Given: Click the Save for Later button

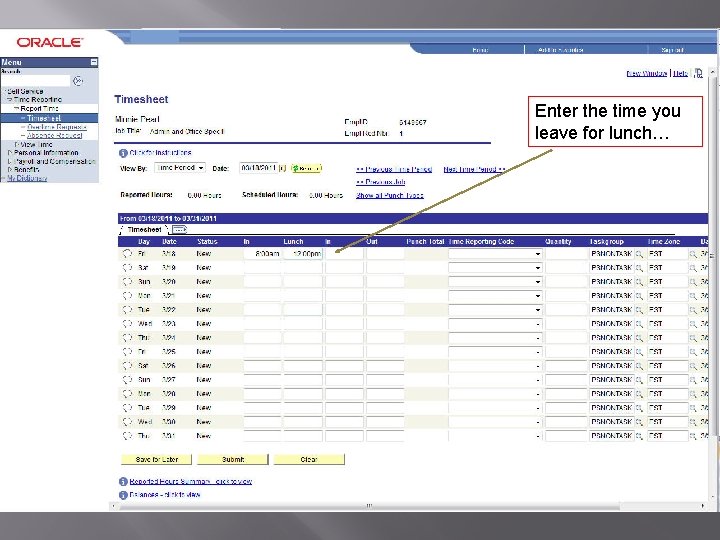Looking at the screenshot, I should coord(157,459).
